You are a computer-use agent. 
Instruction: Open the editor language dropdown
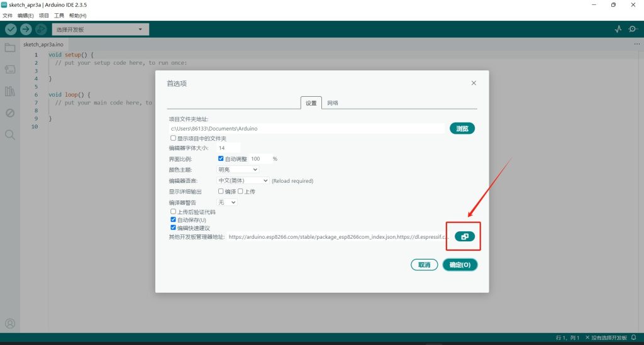pos(243,180)
